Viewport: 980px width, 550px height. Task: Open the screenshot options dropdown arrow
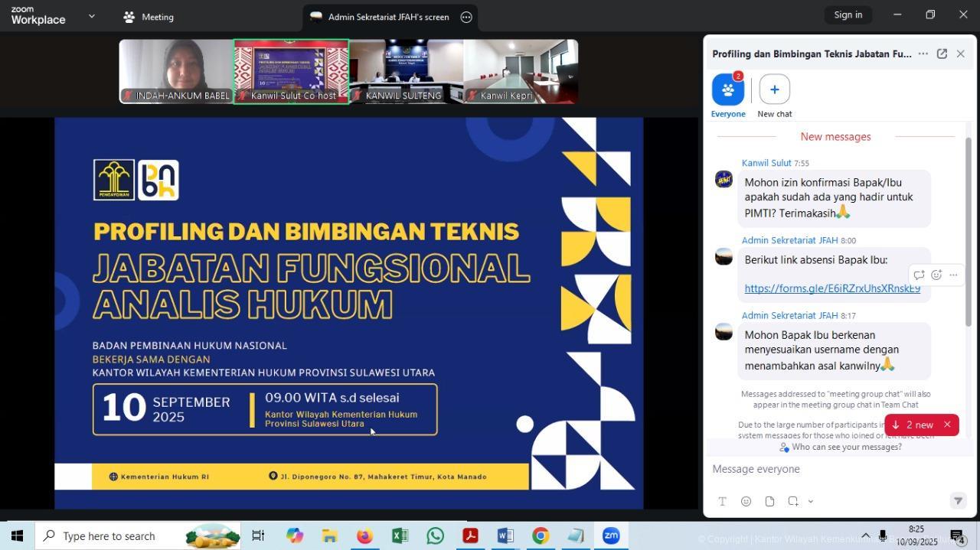pyautogui.click(x=811, y=501)
